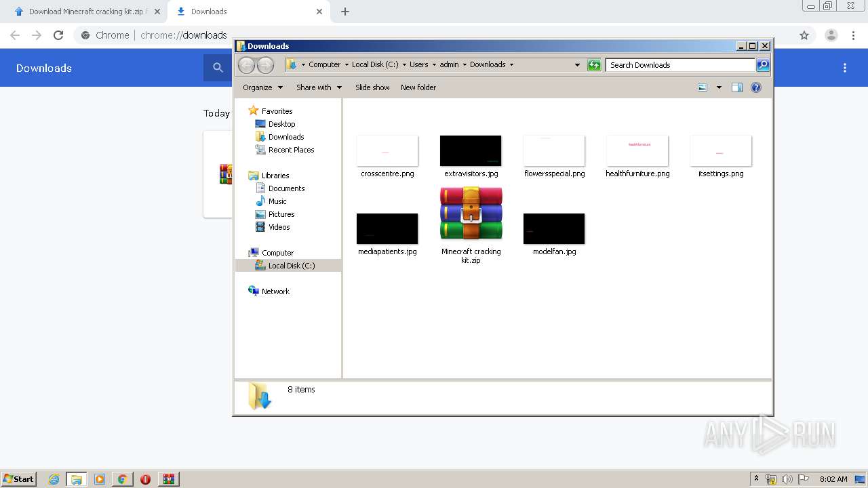868x488 pixels.
Task: Launch Internet Explorer from taskbar
Action: (54, 479)
